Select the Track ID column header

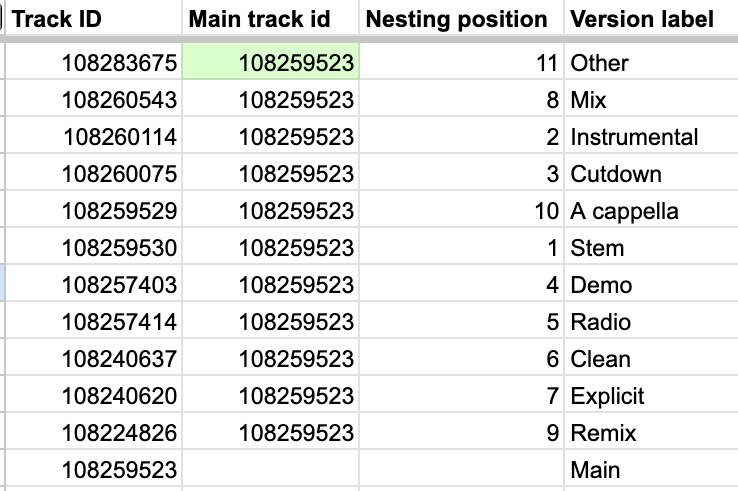[x=94, y=19]
